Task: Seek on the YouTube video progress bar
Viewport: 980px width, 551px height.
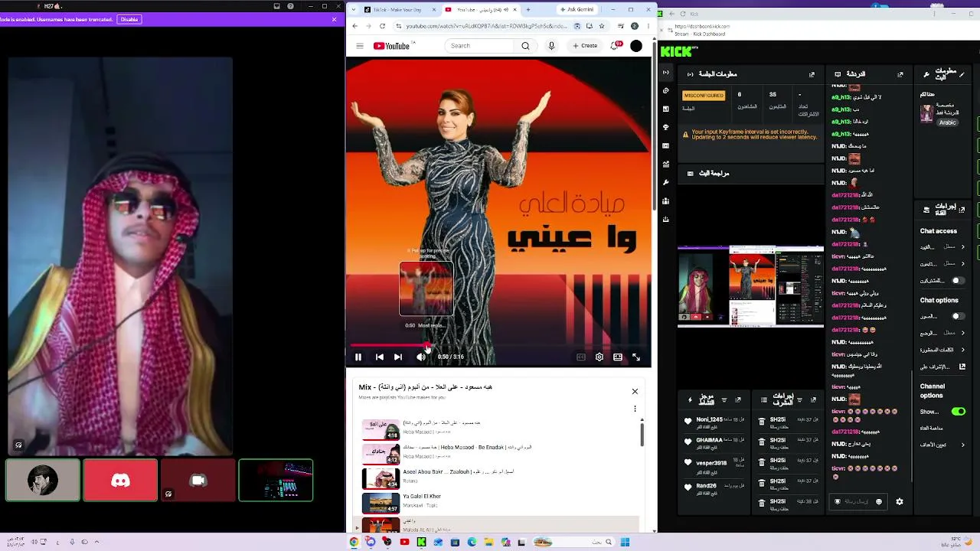Action: [498, 346]
